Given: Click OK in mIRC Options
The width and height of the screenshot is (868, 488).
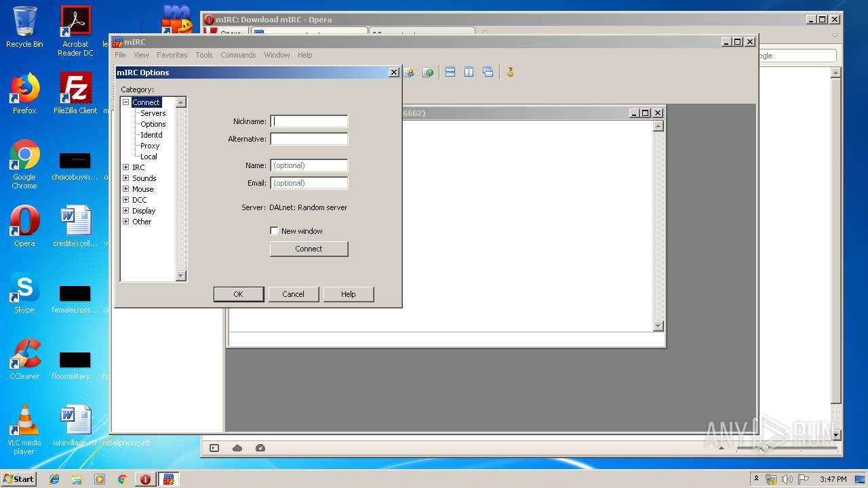Looking at the screenshot, I should (238, 294).
